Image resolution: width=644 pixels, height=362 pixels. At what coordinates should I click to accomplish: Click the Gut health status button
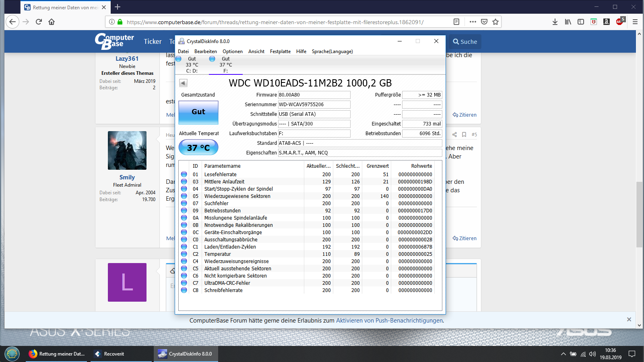coord(198,112)
